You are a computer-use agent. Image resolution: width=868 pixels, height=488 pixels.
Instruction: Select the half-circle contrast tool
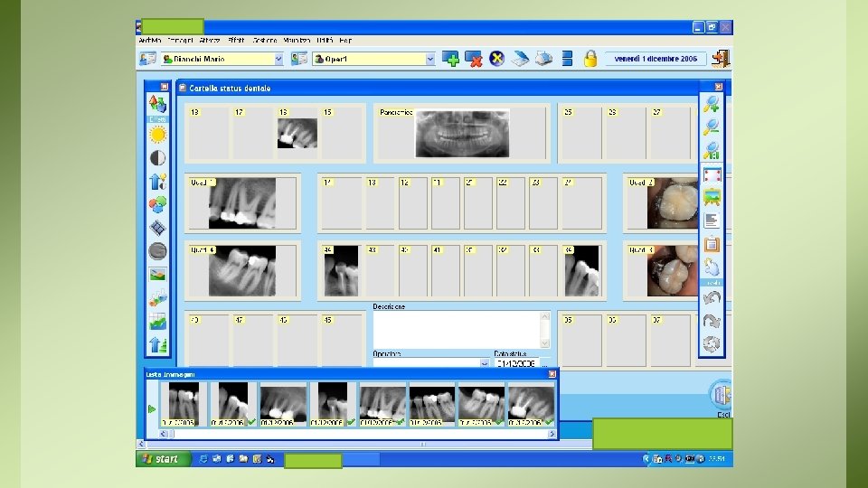(x=157, y=157)
